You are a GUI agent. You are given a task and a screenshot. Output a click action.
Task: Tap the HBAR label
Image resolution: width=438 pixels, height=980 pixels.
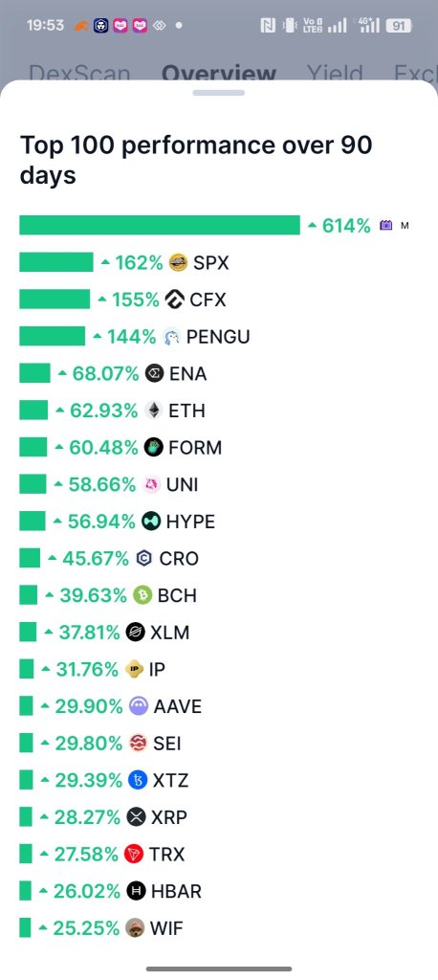coord(176,891)
